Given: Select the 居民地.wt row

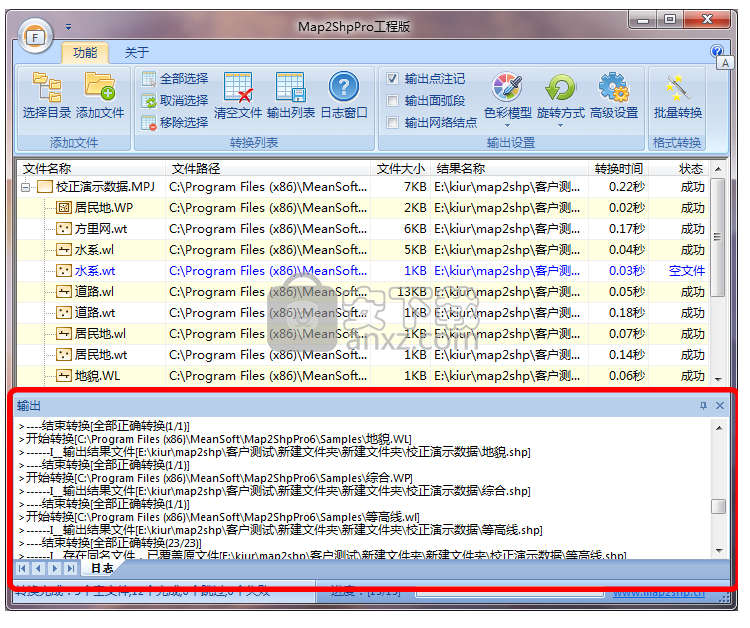Looking at the screenshot, I should coord(363,355).
